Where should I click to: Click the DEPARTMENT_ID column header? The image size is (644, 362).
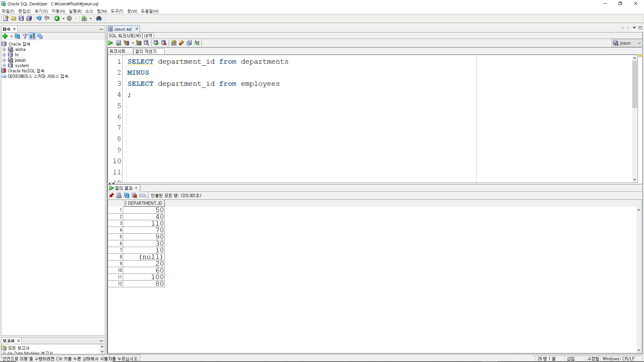pyautogui.click(x=145, y=203)
